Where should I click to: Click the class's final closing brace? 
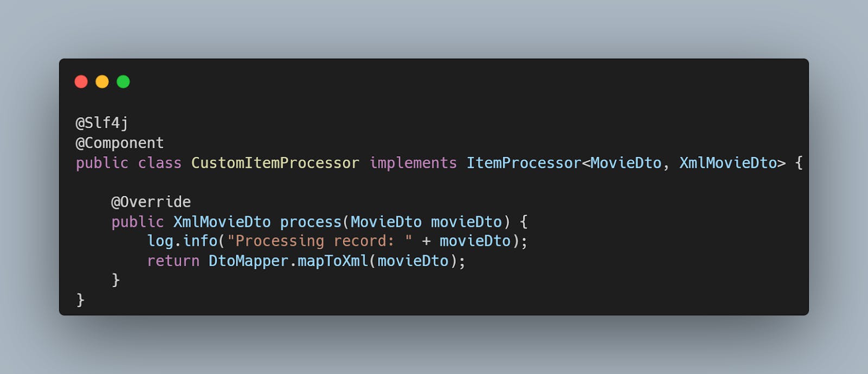pyautogui.click(x=80, y=300)
